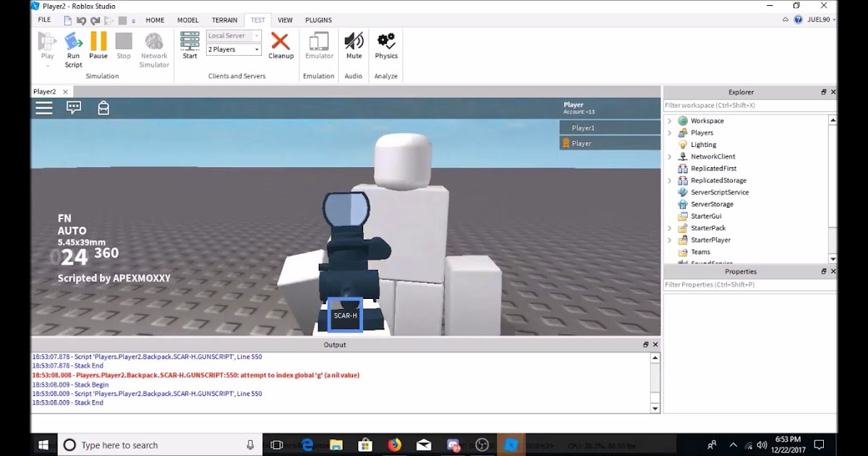Image resolution: width=868 pixels, height=456 pixels.
Task: Switch to the TERRAIN ribbon tab
Action: click(x=224, y=20)
